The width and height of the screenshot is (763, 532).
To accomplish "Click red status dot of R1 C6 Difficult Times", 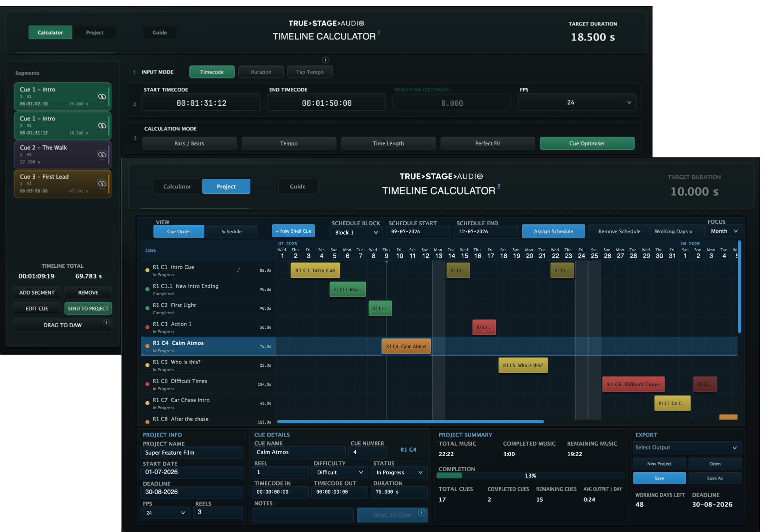I will (147, 384).
